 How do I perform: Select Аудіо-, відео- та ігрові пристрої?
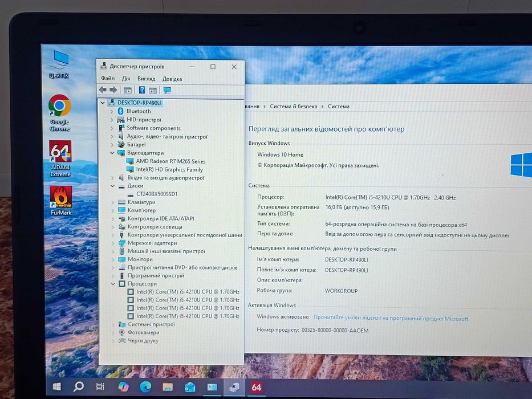point(167,136)
